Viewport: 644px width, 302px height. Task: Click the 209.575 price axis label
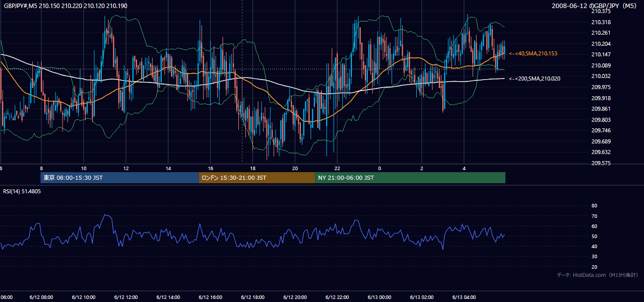601,163
